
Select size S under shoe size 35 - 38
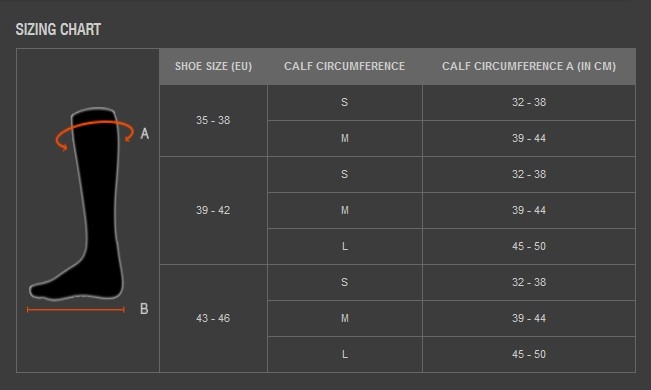point(345,103)
